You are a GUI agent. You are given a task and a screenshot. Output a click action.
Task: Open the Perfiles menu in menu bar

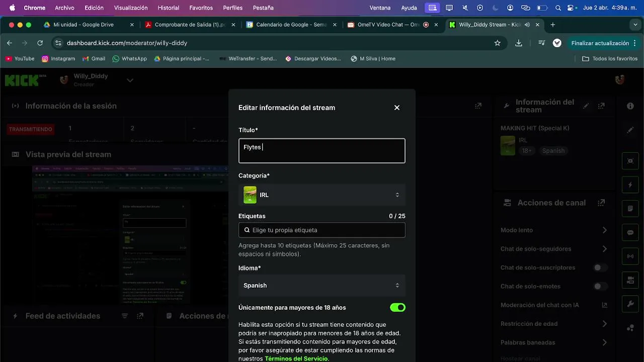point(232,8)
